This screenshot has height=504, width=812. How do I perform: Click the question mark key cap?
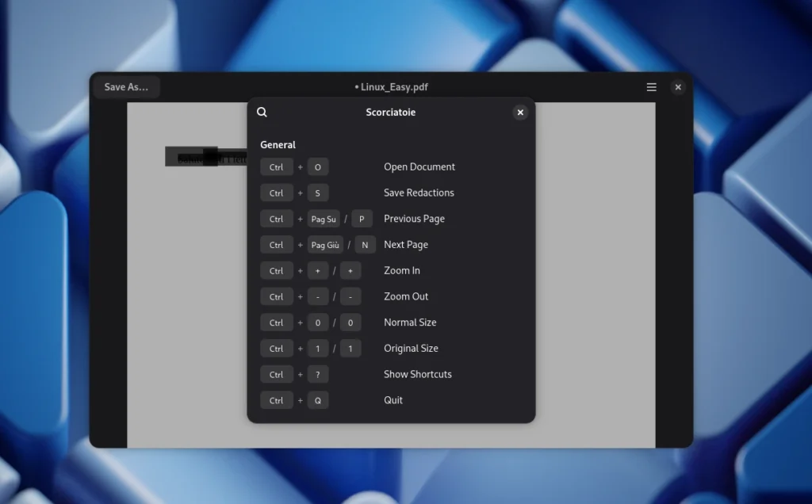318,375
